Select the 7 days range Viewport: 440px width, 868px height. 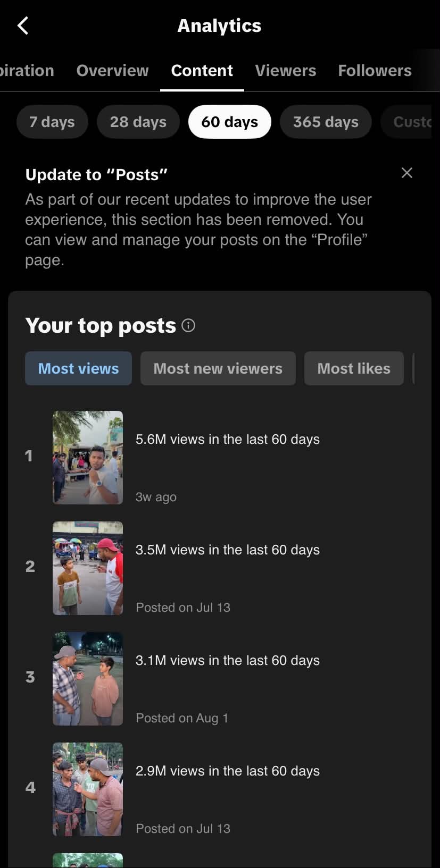click(52, 122)
